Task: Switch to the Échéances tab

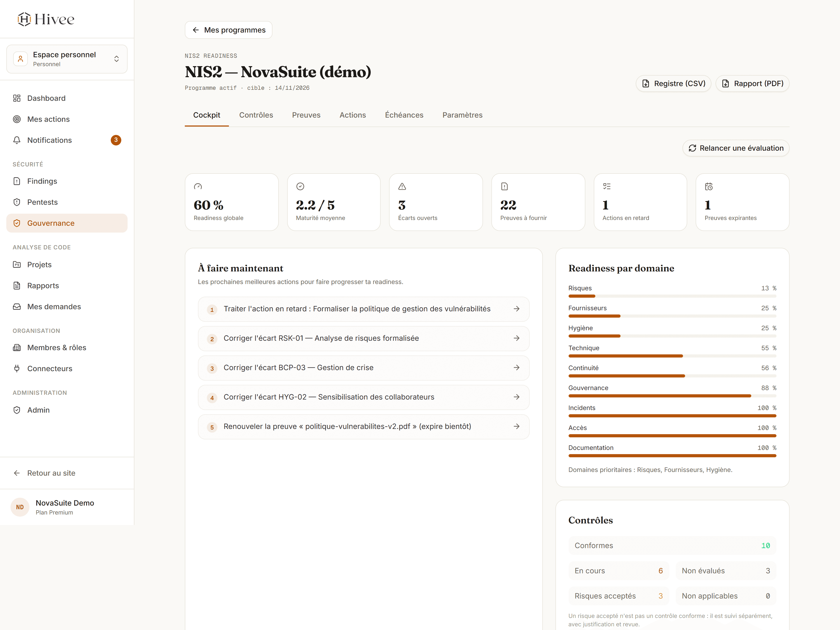Action: (x=404, y=115)
